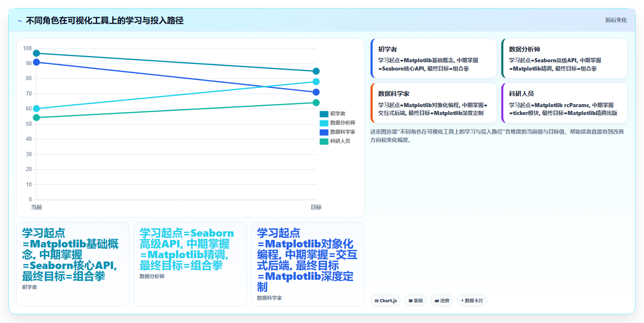644x323 pixels.
Task: Click the Chart.js tag icon
Action: (376, 301)
